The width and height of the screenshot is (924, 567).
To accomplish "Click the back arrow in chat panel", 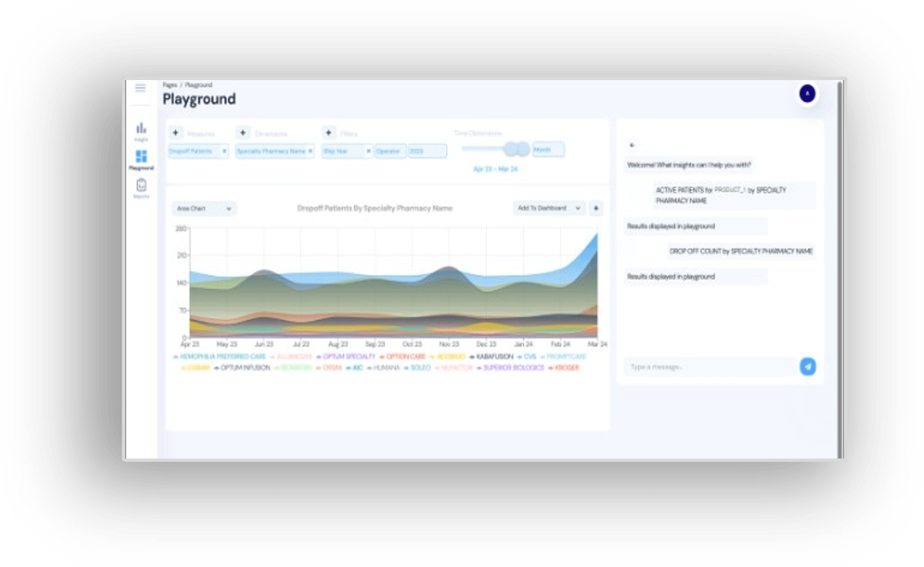I will [632, 145].
